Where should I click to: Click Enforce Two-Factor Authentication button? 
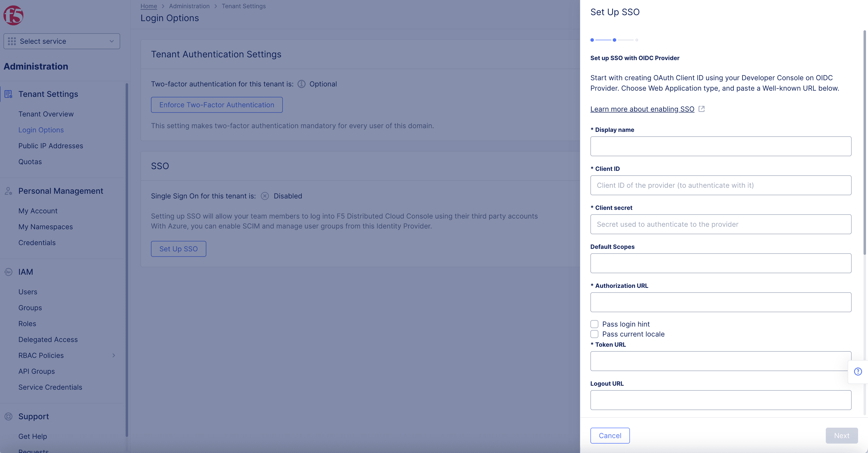click(x=217, y=105)
